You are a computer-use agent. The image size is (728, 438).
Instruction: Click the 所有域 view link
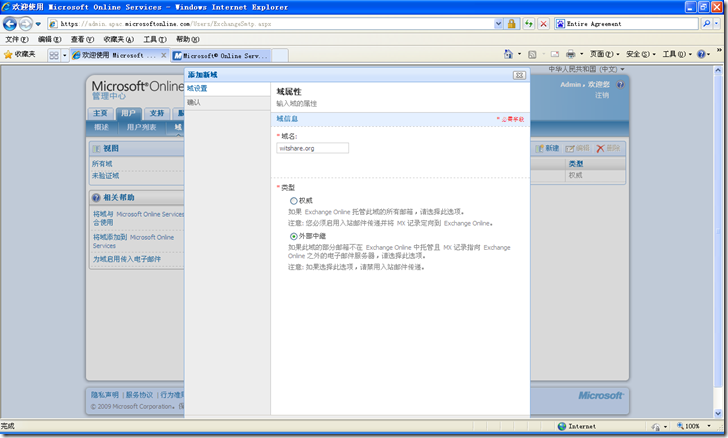[102, 163]
